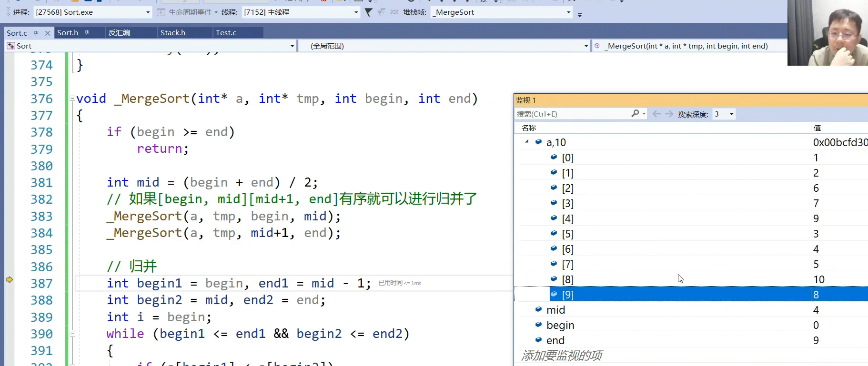Open the 生命周期事件 lifecycle events menu
Viewport: 868px width, 366px height.
[187, 12]
